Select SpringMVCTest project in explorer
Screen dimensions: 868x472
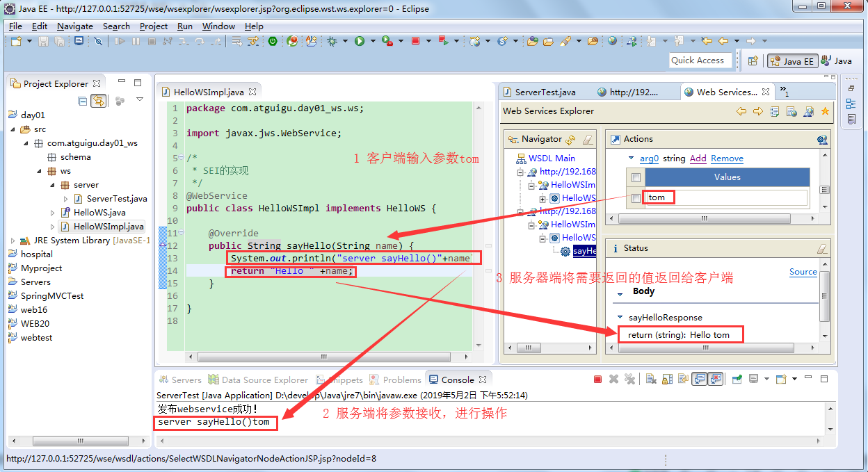[x=51, y=296]
